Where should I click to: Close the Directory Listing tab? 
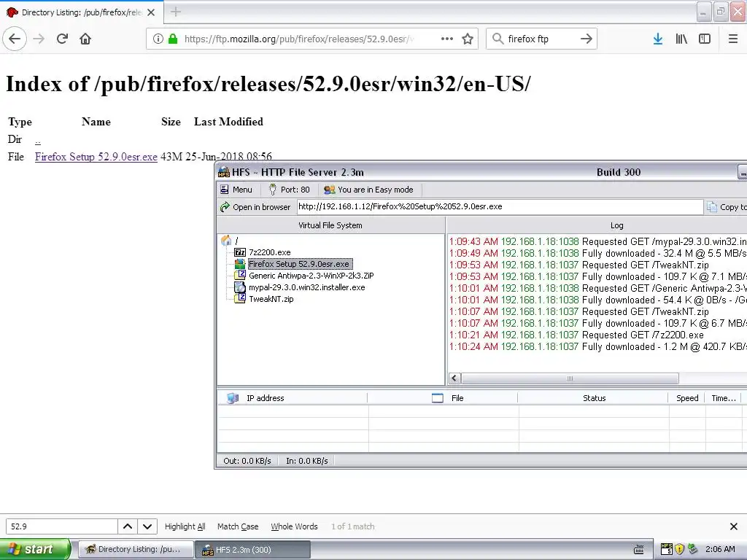point(151,12)
